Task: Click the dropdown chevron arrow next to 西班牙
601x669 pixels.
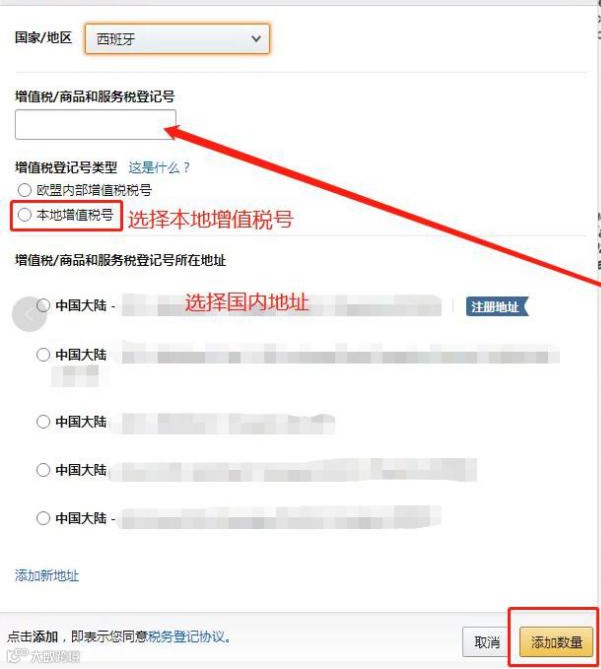Action: pyautogui.click(x=256, y=39)
